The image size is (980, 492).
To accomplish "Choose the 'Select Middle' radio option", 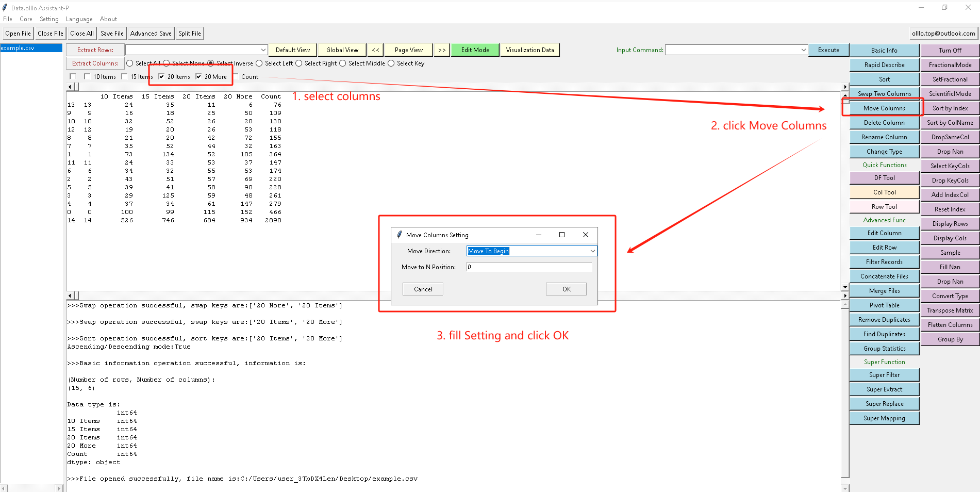I will coord(343,63).
